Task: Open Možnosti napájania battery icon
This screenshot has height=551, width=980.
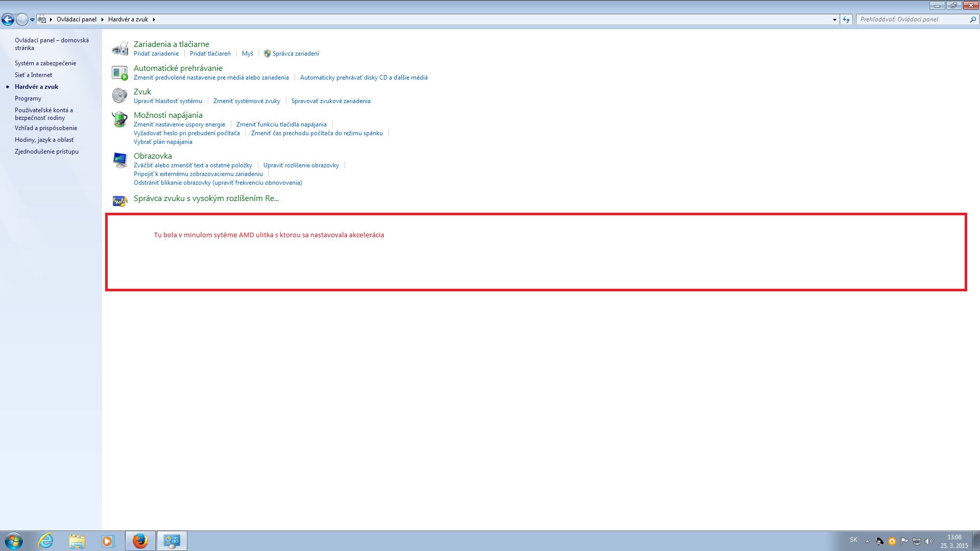Action: (x=120, y=119)
